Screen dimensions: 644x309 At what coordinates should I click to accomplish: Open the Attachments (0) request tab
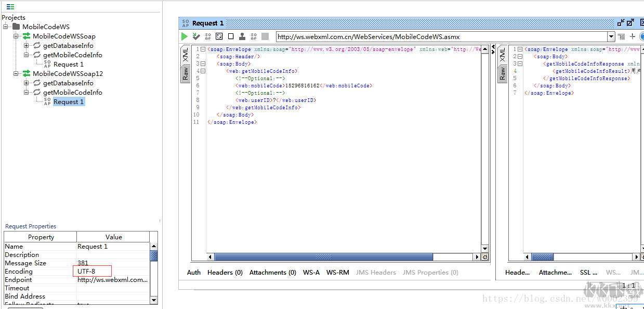[x=272, y=273]
